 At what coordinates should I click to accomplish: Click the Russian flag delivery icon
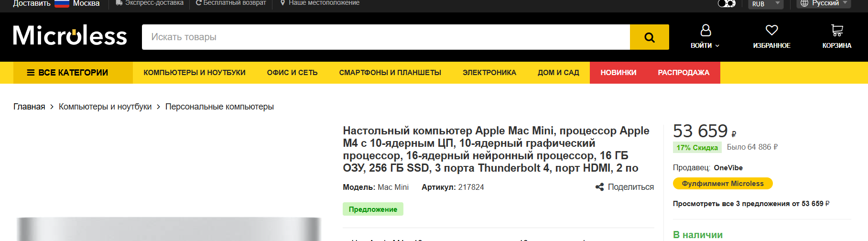(62, 3)
